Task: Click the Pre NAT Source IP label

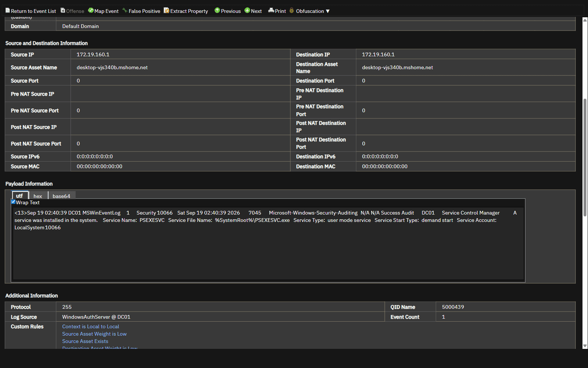Action: (x=32, y=94)
